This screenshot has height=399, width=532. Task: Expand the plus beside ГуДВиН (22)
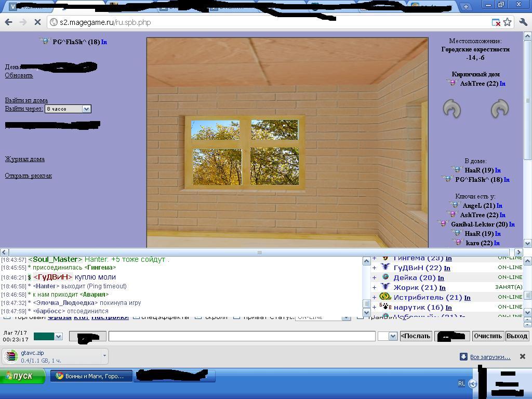(375, 268)
